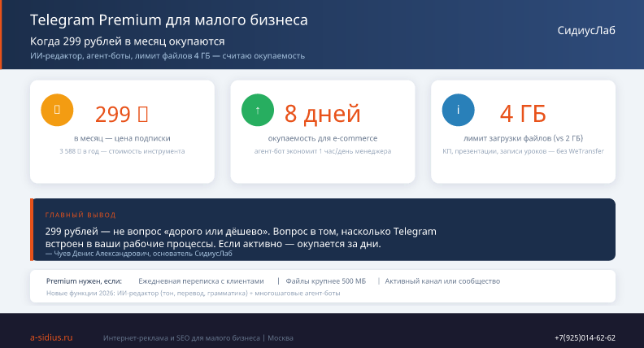Screen dimensions: 644x348
Task: Click the 8 дней value
Action: tap(323, 114)
